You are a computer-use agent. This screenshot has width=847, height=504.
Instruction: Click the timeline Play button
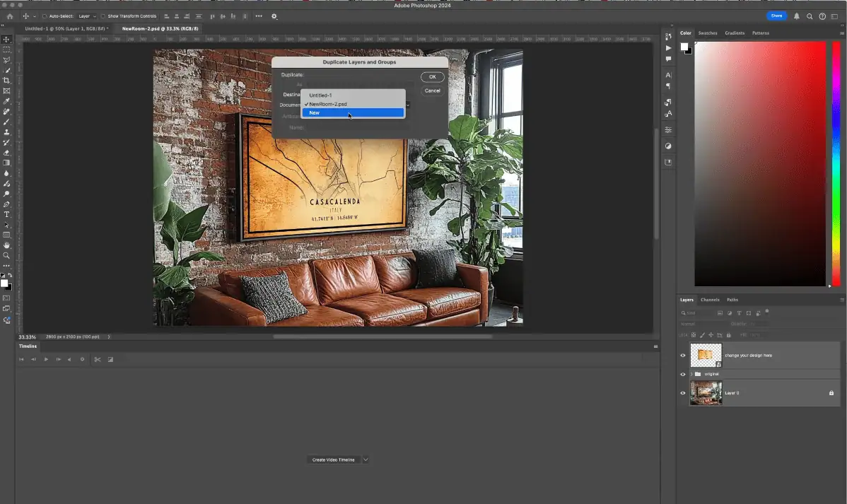tap(47, 359)
